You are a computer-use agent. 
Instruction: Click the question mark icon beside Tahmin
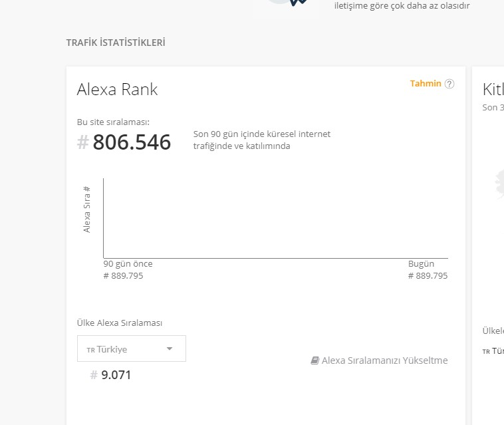(x=449, y=84)
